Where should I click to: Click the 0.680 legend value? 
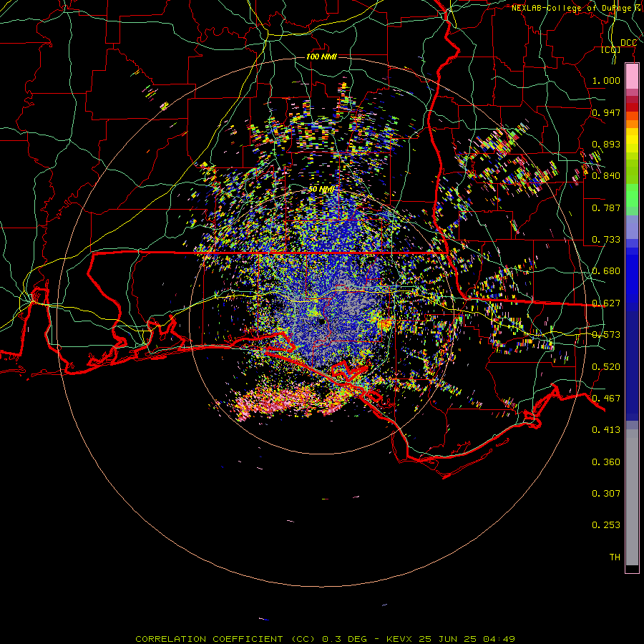click(x=606, y=271)
